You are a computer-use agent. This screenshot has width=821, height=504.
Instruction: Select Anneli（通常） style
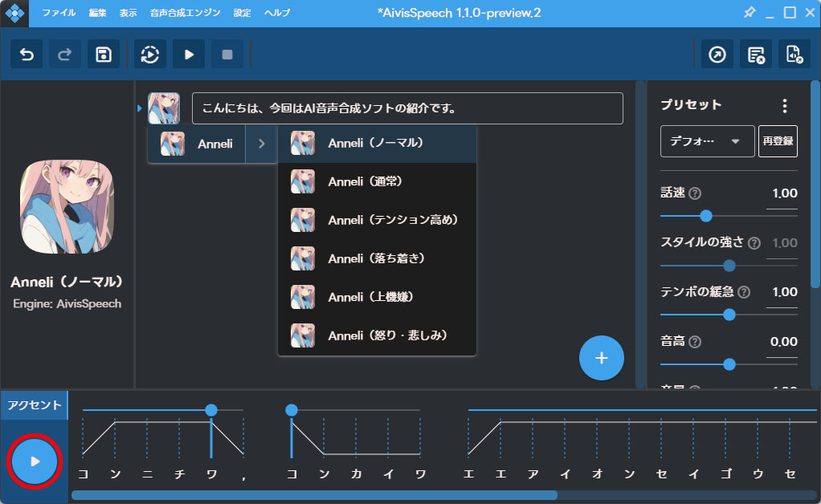coord(377,182)
